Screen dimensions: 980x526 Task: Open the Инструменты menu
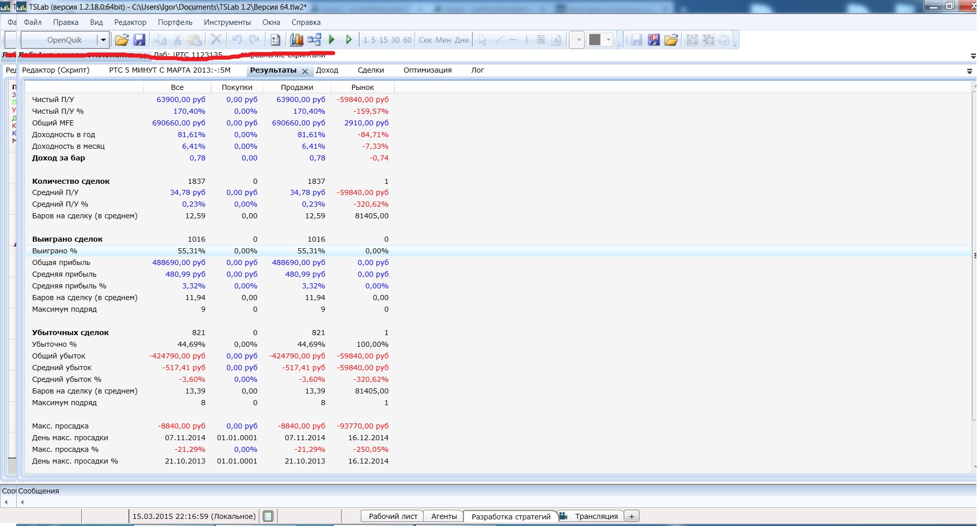(x=227, y=22)
